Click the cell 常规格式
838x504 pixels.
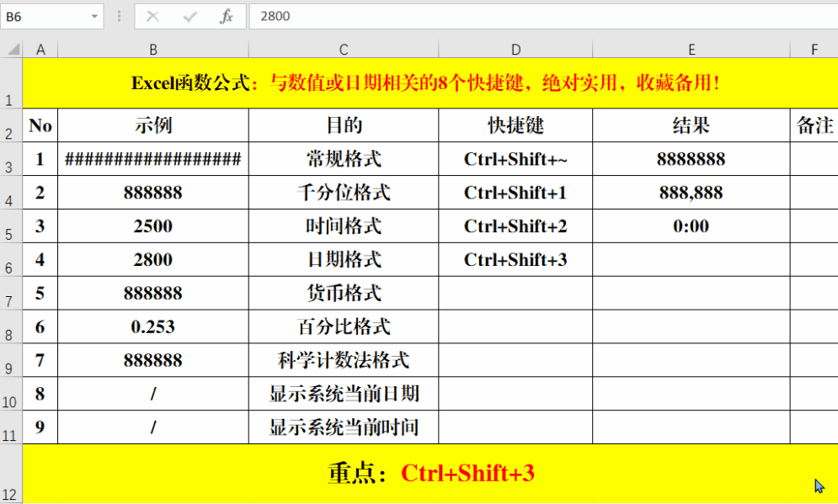point(344,158)
